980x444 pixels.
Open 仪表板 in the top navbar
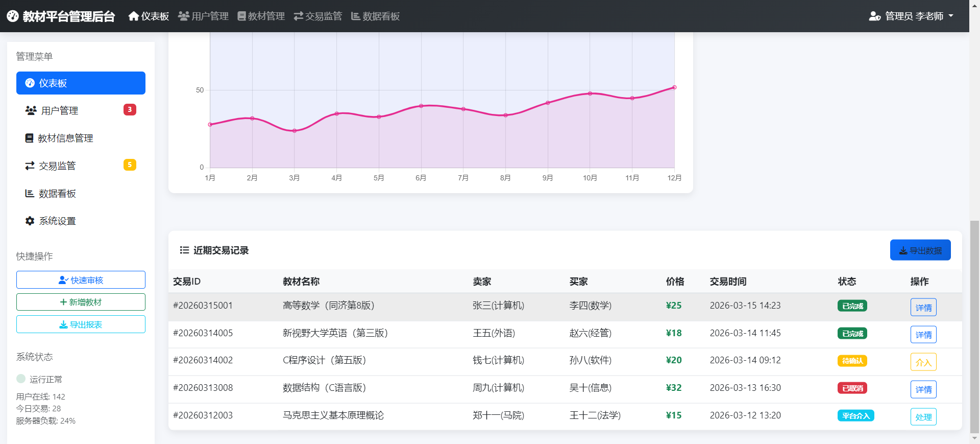pos(149,16)
